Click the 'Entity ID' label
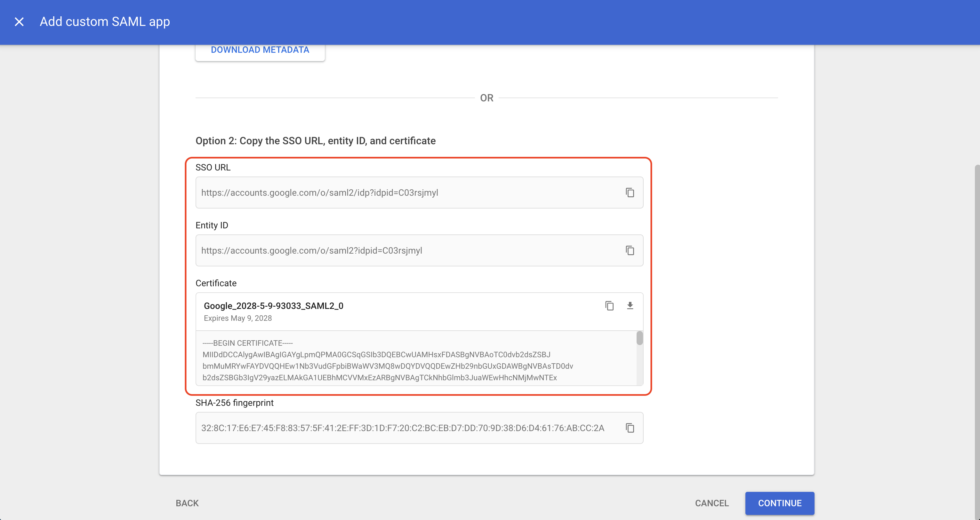Screen dimensions: 980x520 pos(212,225)
